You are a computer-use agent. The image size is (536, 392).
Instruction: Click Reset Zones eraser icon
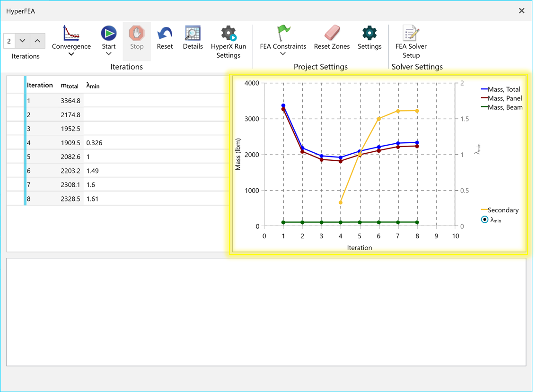(x=332, y=33)
